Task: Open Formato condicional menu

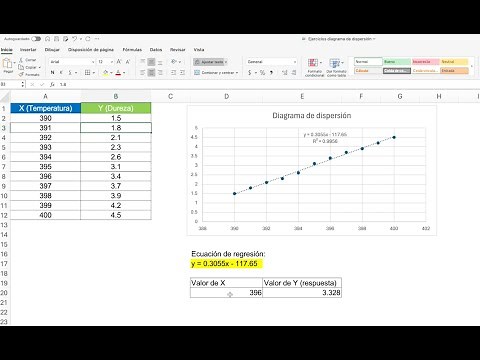Action: point(314,68)
